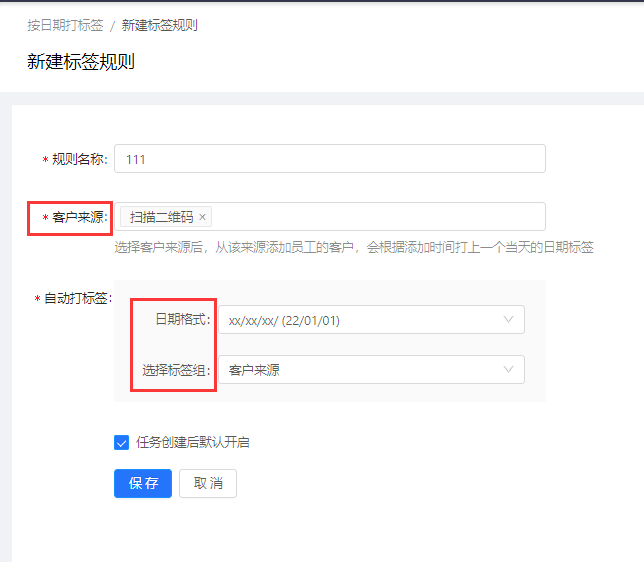Image resolution: width=644 pixels, height=562 pixels.
Task: Click the 选择标签组 label
Action: pyautogui.click(x=177, y=370)
